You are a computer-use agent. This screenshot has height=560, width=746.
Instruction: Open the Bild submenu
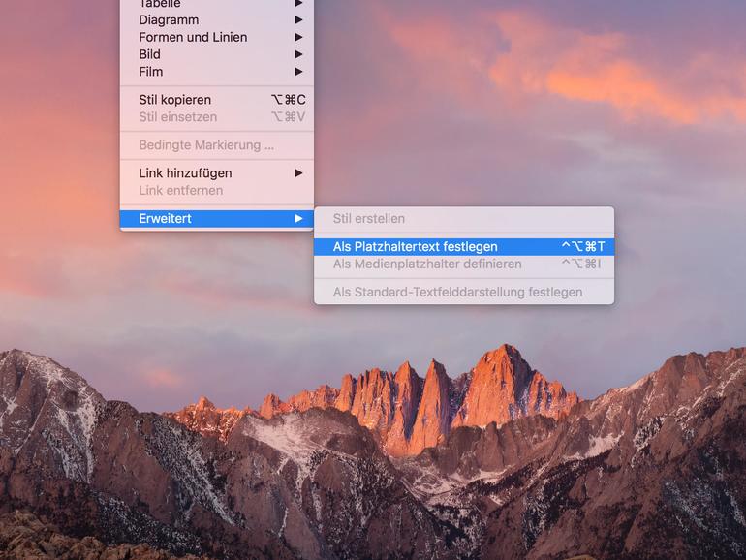[216, 54]
